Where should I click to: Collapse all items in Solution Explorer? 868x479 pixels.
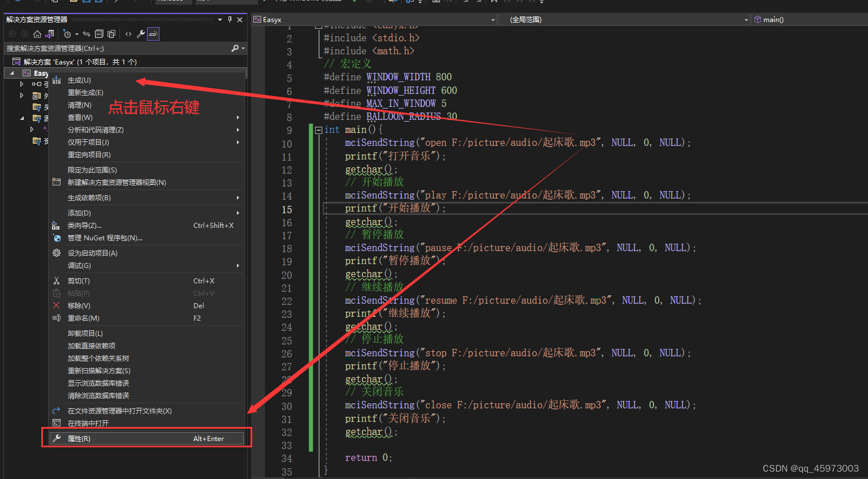coord(99,34)
